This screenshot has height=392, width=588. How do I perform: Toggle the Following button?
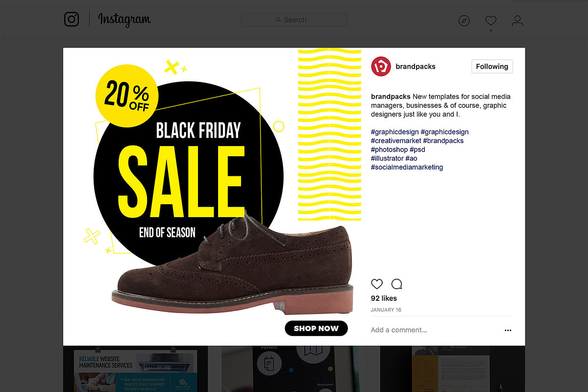(x=492, y=67)
